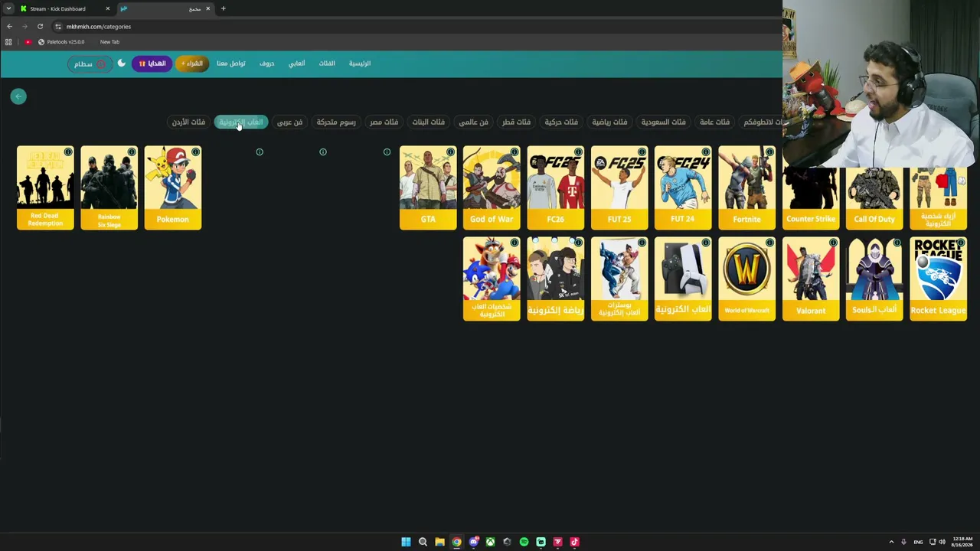Viewport: 980px width, 551px height.
Task: Show hidden system tray icons
Action: coord(891,542)
